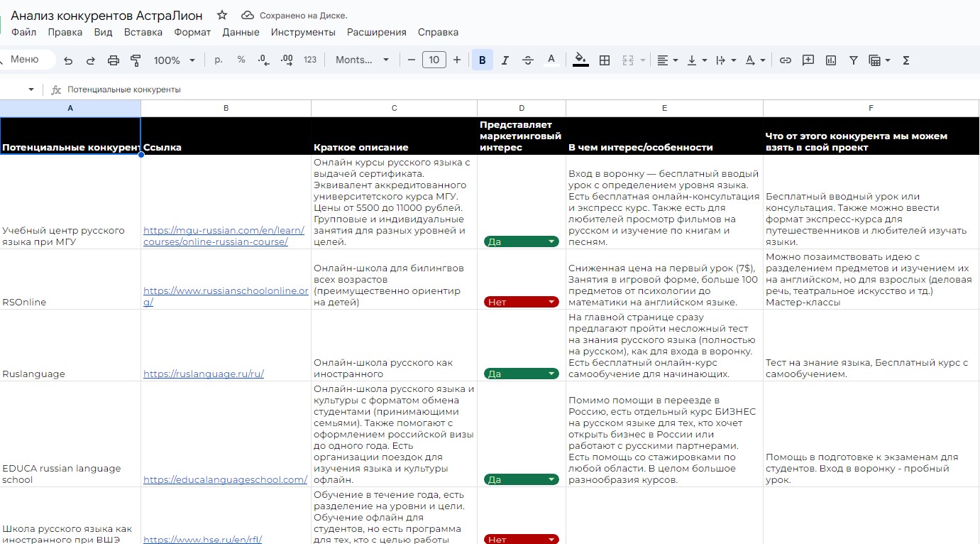
Task: Toggle Bold formatting
Action: (x=483, y=60)
